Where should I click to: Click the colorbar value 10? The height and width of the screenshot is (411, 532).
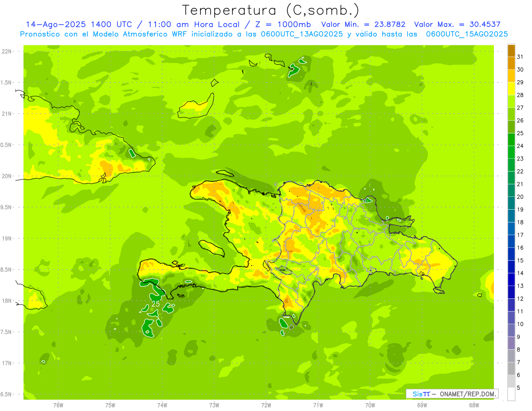[x=520, y=324]
